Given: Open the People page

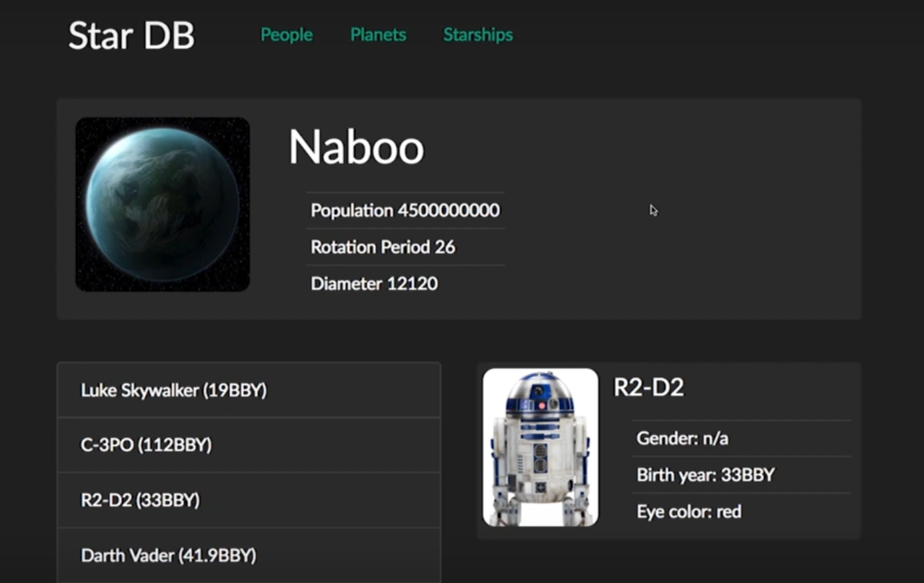Looking at the screenshot, I should (x=286, y=35).
